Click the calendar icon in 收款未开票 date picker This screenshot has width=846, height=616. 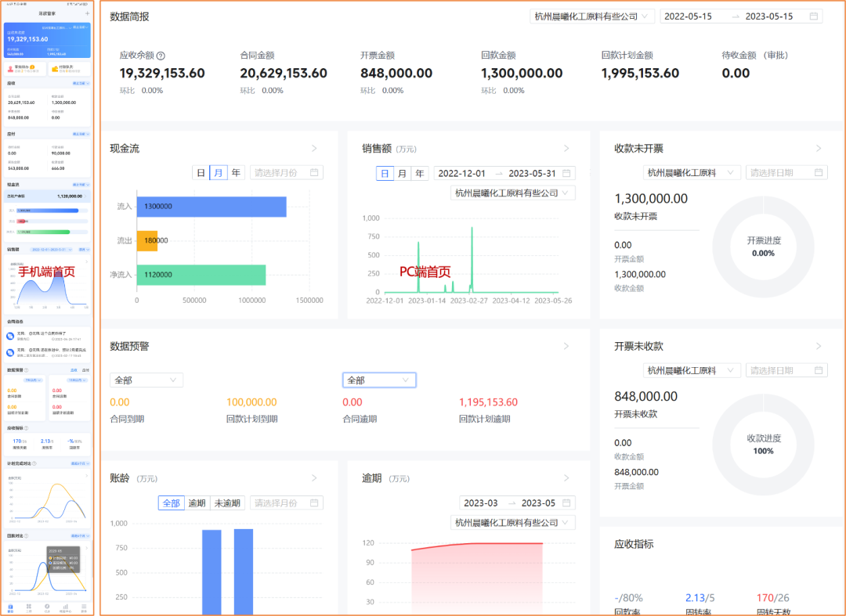819,172
